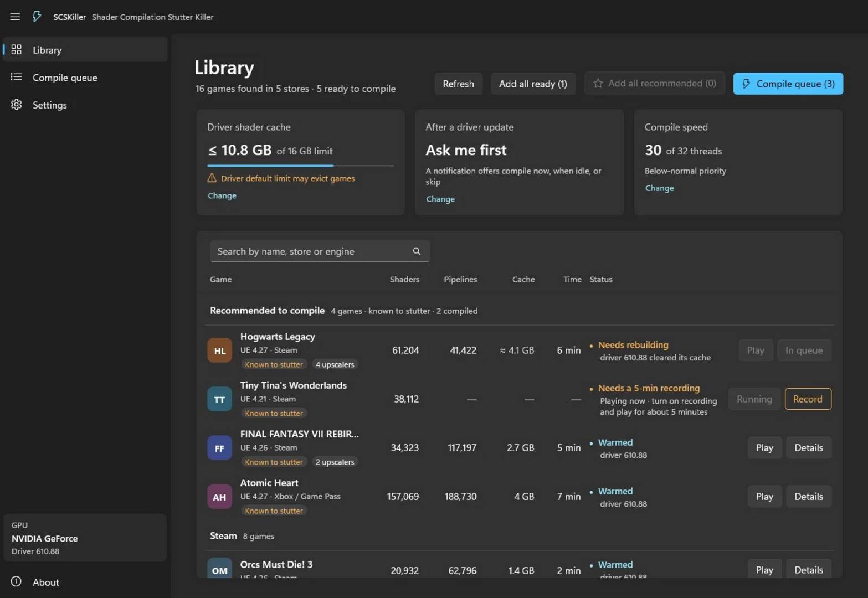868x598 pixels.
Task: Click Add all ready (1) button
Action: (533, 84)
